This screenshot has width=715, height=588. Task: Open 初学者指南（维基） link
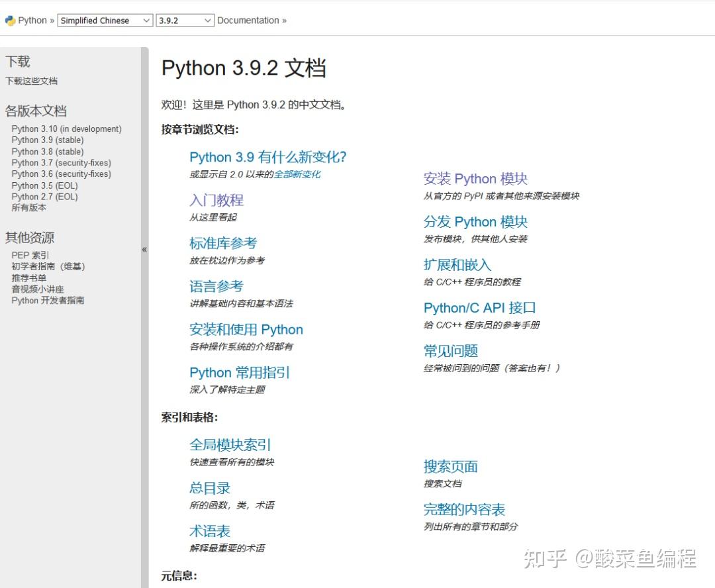pyautogui.click(x=48, y=266)
